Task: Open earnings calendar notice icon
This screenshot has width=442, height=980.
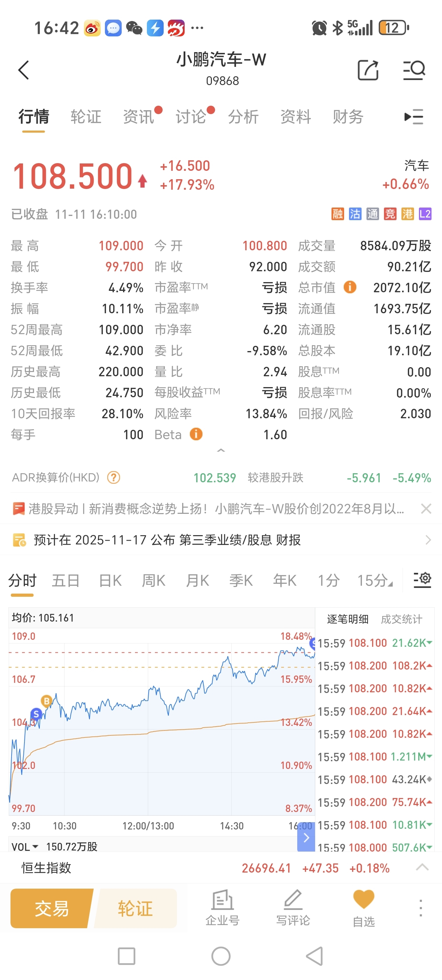Action: pyautogui.click(x=19, y=540)
